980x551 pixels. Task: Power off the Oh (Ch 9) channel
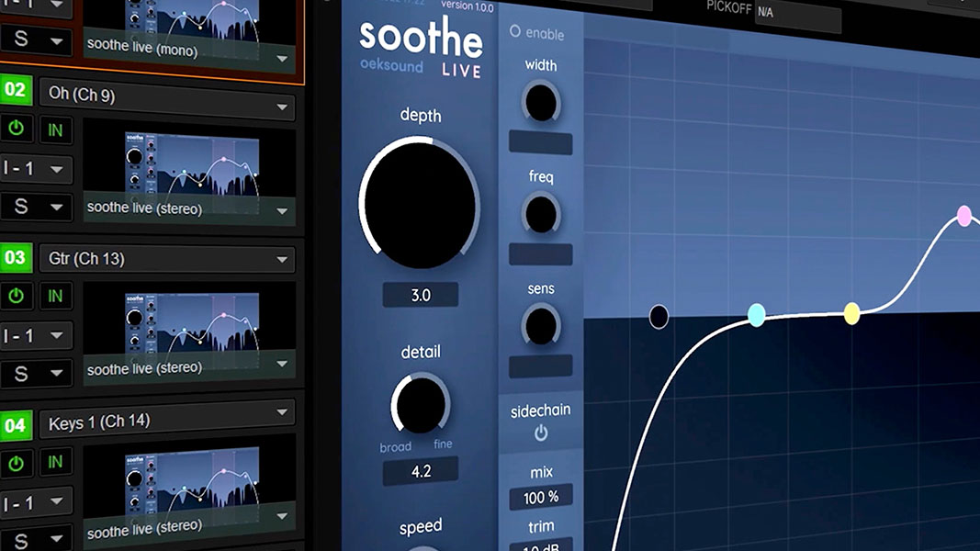tap(15, 129)
